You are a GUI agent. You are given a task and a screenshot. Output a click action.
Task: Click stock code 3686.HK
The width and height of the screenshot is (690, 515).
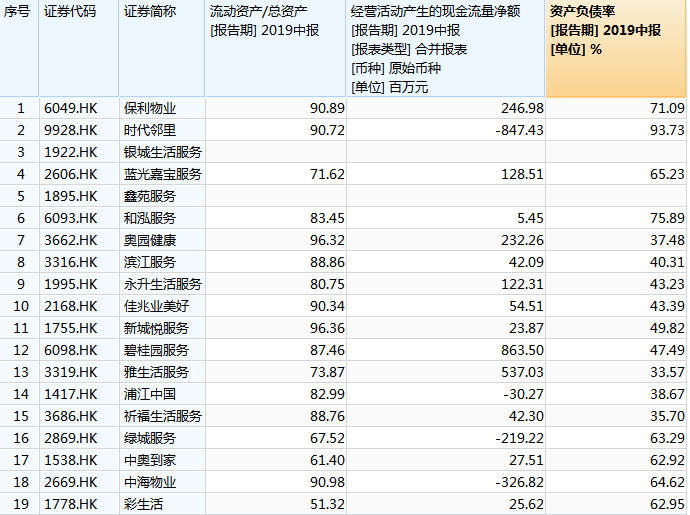point(70,416)
